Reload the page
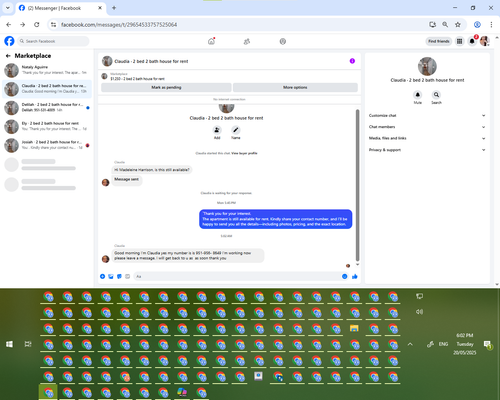 click(37, 24)
